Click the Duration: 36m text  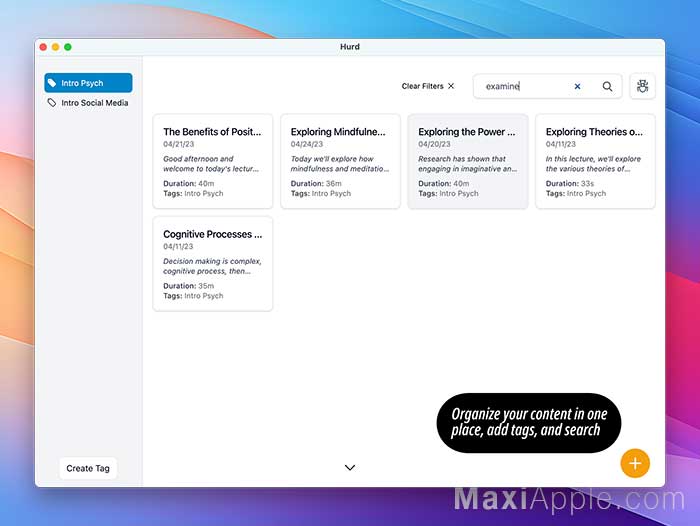pyautogui.click(x=316, y=184)
